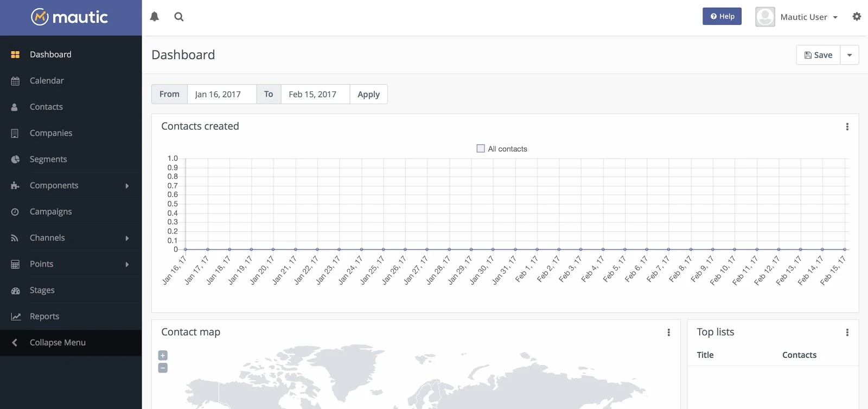Click the From date input field

point(221,94)
